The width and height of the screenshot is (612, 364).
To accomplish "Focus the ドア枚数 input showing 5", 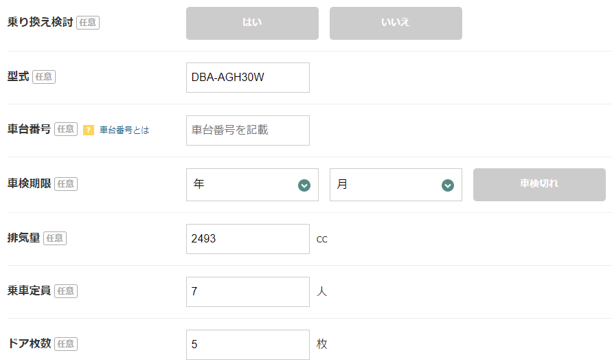I will (x=247, y=345).
